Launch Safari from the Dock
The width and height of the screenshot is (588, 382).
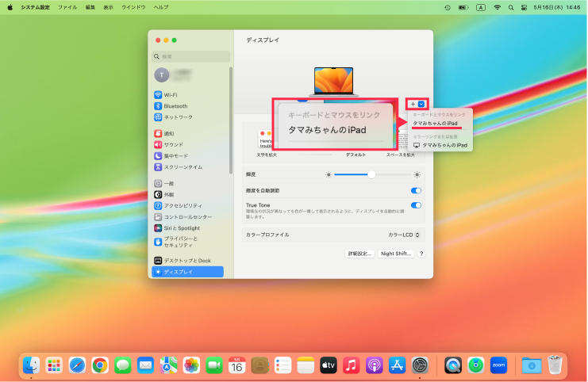click(x=77, y=365)
